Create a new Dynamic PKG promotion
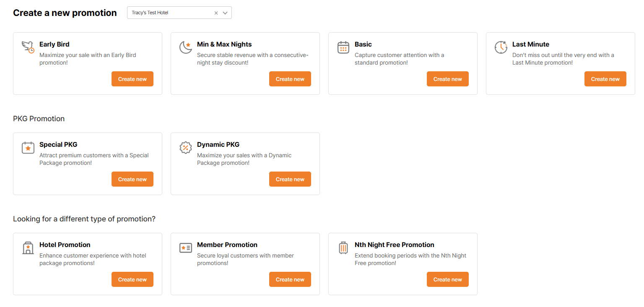This screenshot has width=644, height=307. (x=290, y=180)
